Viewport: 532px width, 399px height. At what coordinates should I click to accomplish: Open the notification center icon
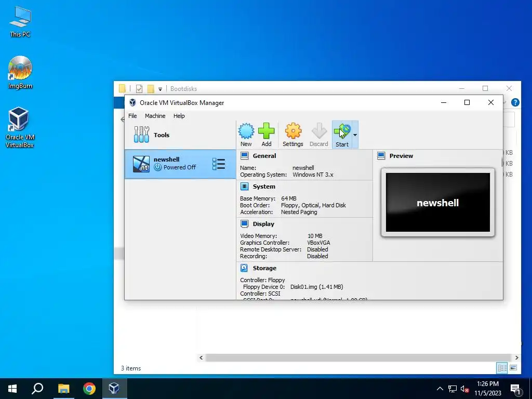(x=516, y=389)
